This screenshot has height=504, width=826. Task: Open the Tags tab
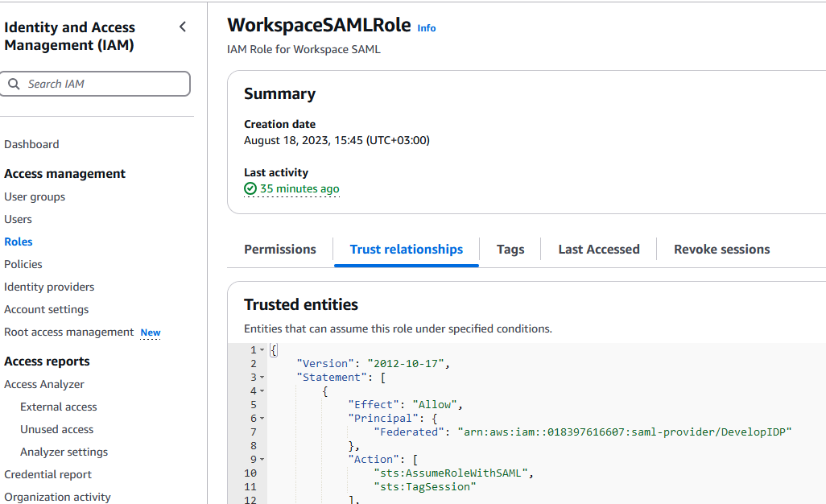(510, 250)
